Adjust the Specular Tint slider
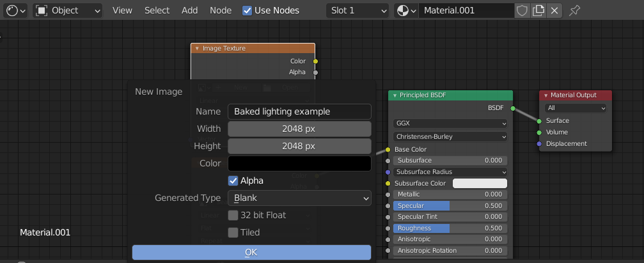This screenshot has height=263, width=644. [x=450, y=216]
